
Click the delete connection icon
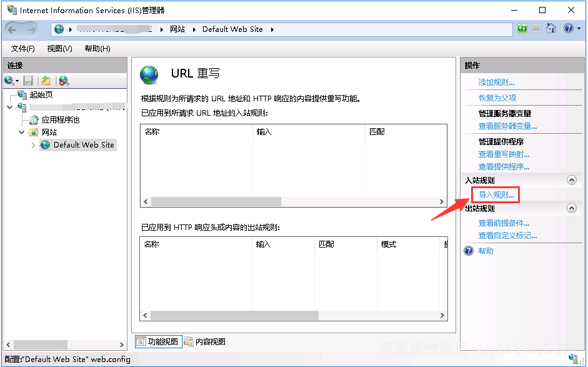(x=63, y=81)
